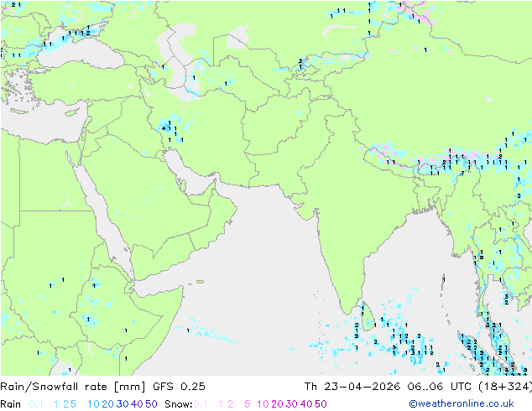Select the rain legend 30 value
This screenshot has height=411, width=532.
click(x=123, y=404)
